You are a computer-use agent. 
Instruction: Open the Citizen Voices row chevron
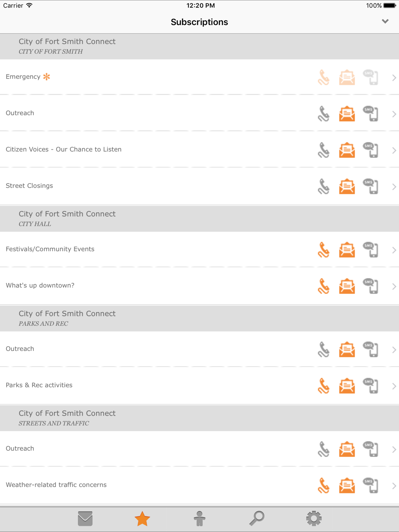(x=394, y=150)
